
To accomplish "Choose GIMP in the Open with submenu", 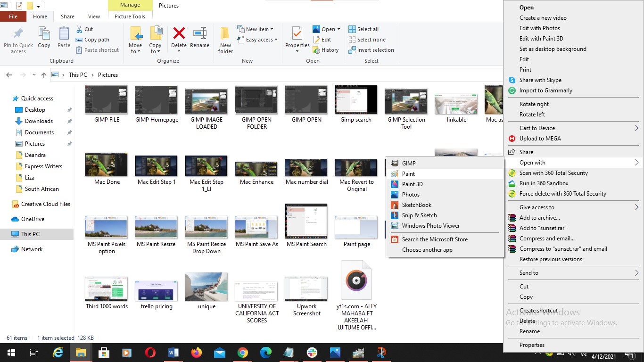I will [445, 164].
